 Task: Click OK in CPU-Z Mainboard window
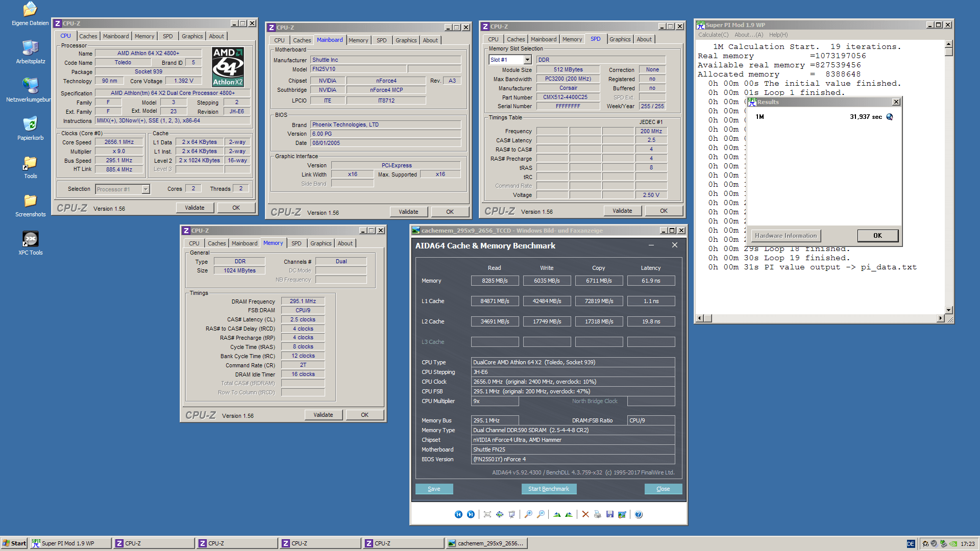tap(450, 212)
